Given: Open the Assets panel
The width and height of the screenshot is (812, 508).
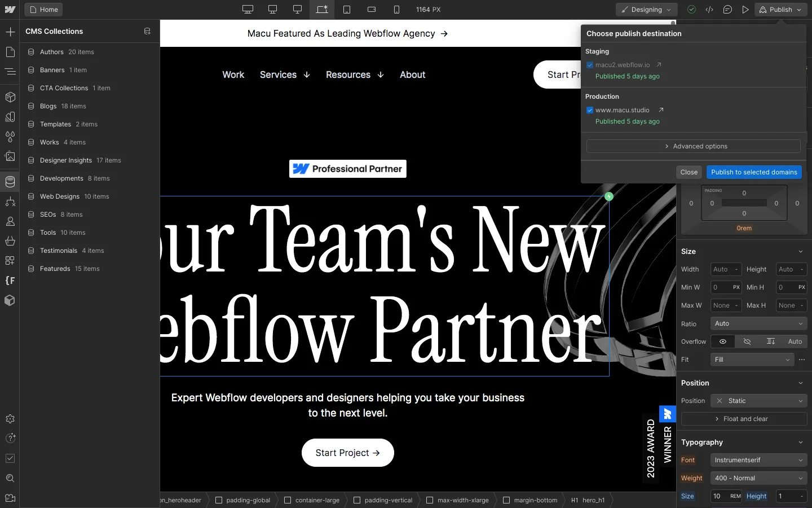Looking at the screenshot, I should tap(10, 157).
